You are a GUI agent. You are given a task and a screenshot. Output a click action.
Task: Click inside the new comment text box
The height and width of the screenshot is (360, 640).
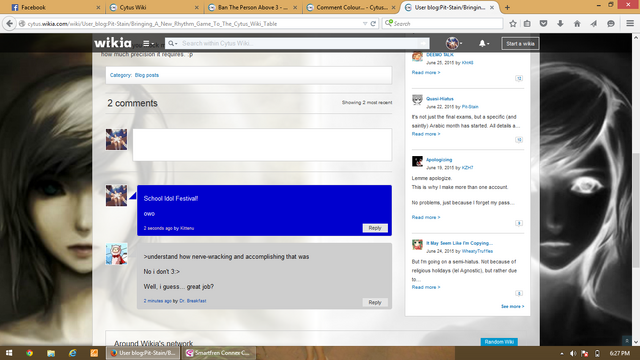click(262, 145)
